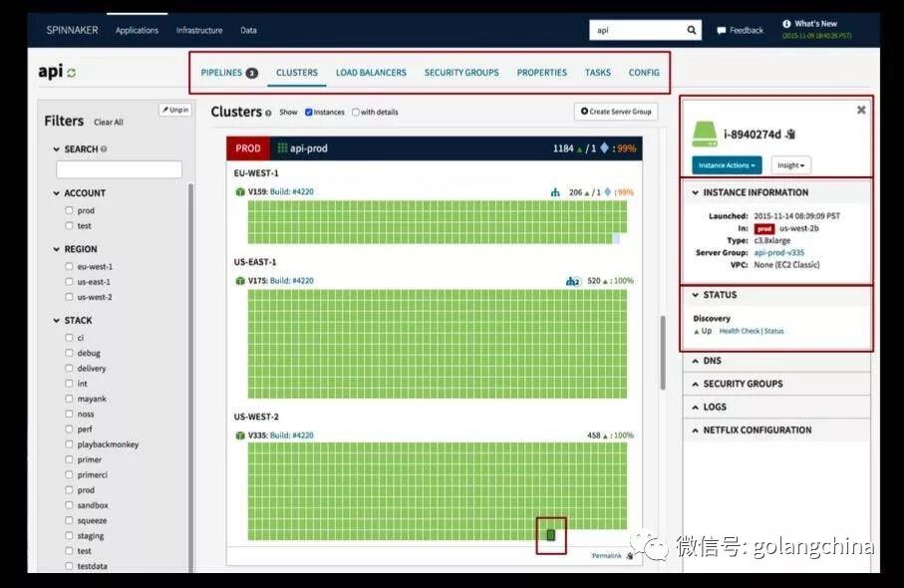Click the green instance drive icon

[705, 134]
